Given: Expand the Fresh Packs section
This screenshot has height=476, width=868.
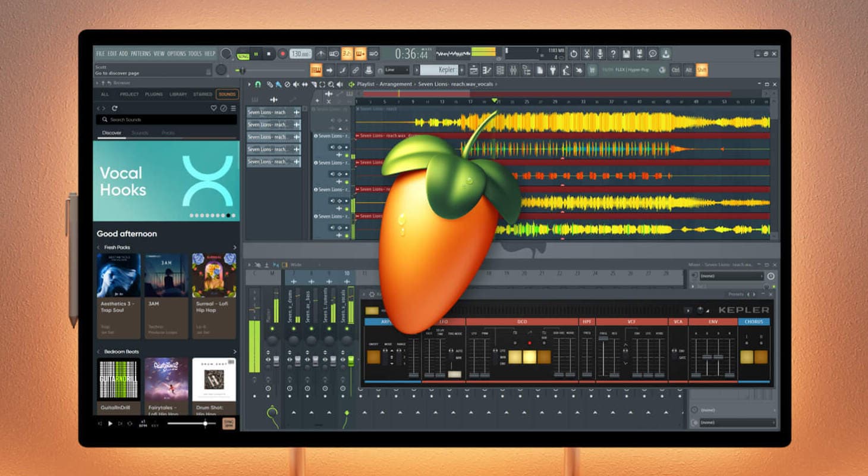Looking at the screenshot, I should (235, 248).
